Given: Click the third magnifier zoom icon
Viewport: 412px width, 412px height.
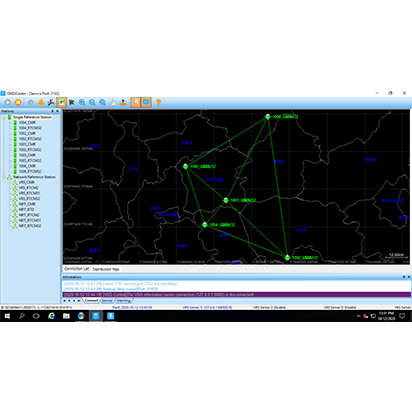Looking at the screenshot, I should pos(103,102).
